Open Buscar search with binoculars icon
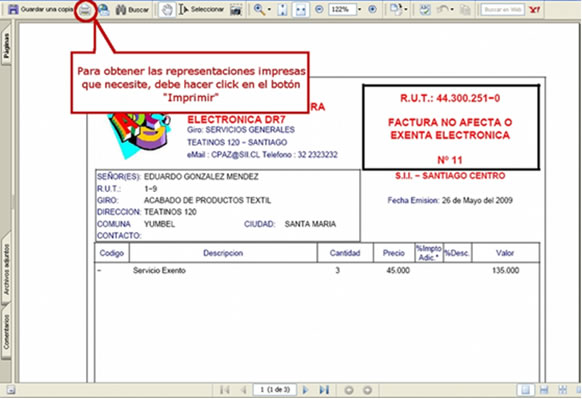This screenshot has height=399, width=582. 132,10
